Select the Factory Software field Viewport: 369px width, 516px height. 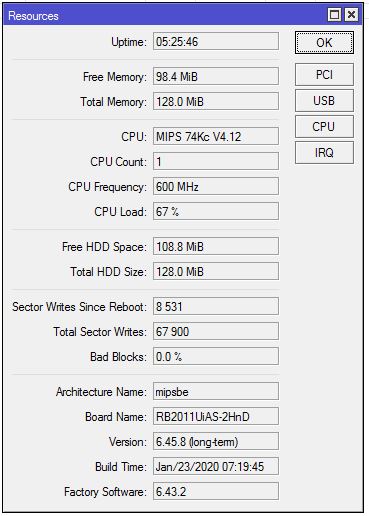[x=216, y=491]
